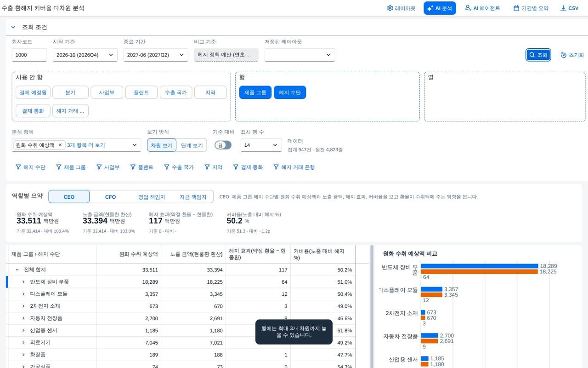This screenshot has width=588, height=368.
Task: Open the AI 에이전트 assistant
Action: pyautogui.click(x=482, y=8)
